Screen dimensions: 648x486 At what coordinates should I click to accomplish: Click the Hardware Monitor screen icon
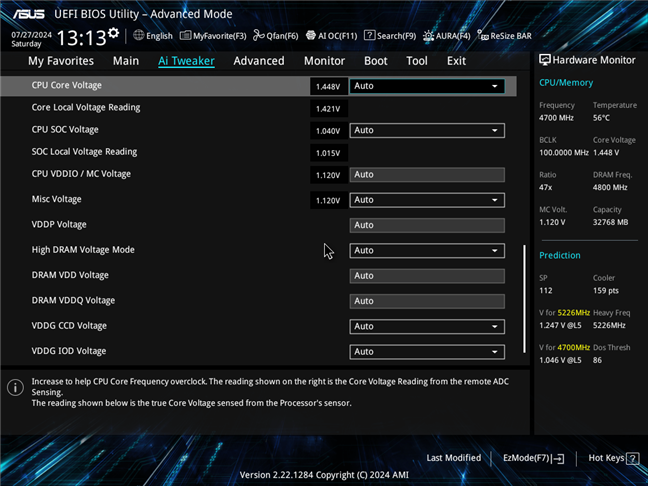pyautogui.click(x=545, y=60)
